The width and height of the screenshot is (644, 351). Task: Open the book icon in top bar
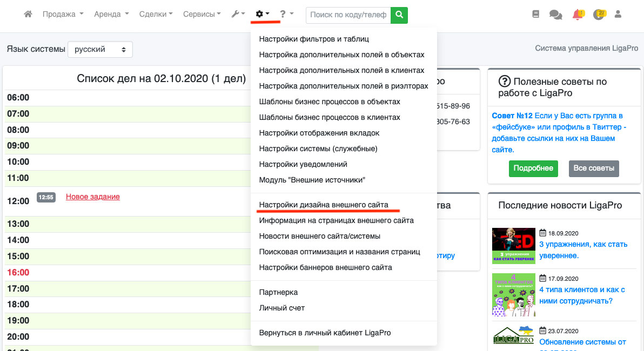535,15
